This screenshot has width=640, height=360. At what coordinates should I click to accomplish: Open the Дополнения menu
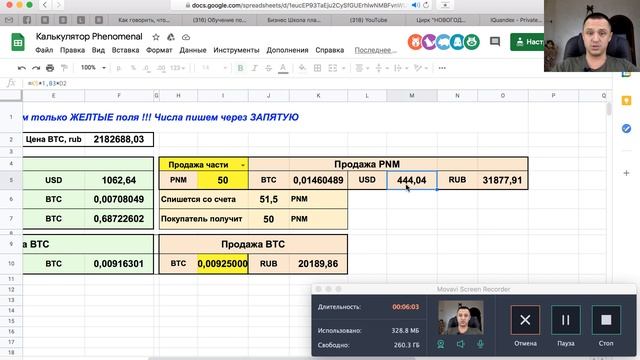(x=287, y=50)
